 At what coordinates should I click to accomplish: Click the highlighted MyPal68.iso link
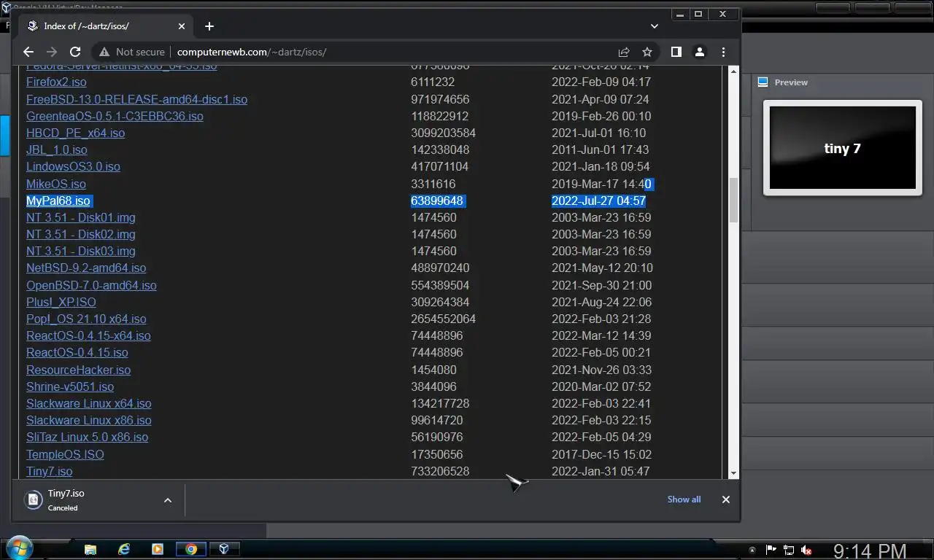click(58, 201)
